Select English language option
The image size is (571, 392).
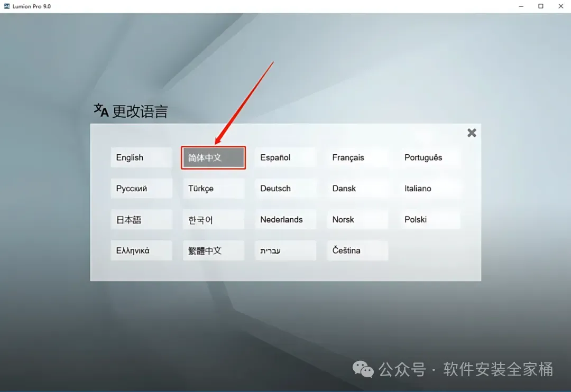coord(141,157)
